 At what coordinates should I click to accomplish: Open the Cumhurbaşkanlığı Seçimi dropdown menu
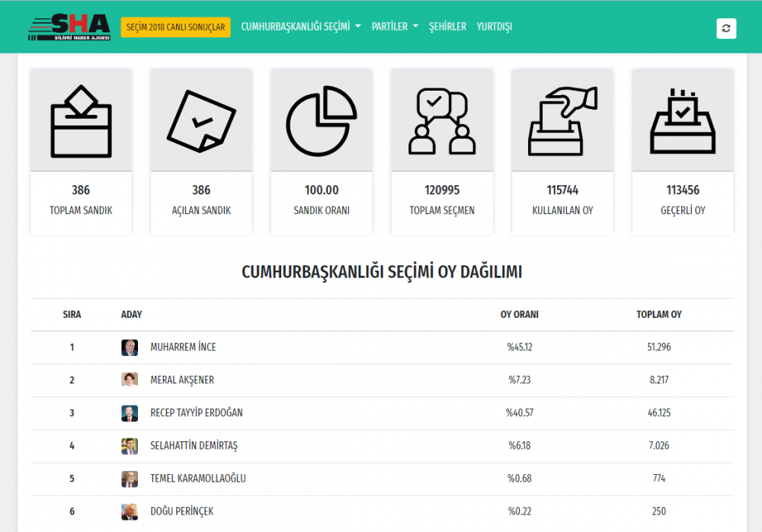tap(301, 27)
